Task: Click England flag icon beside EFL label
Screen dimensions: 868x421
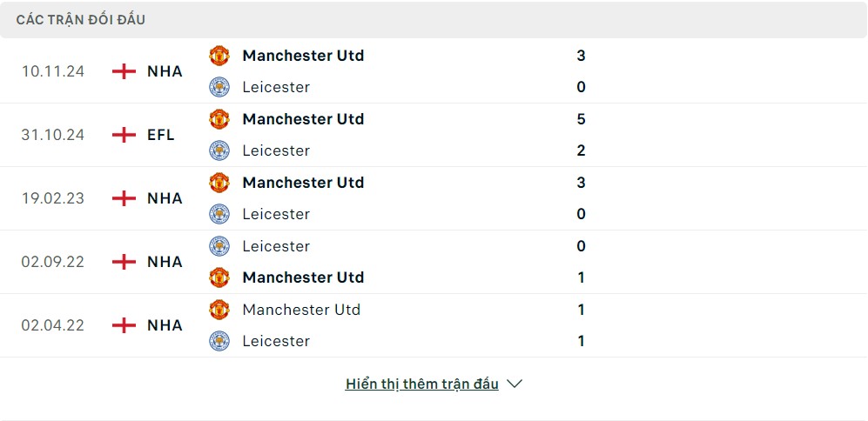Action: pos(124,135)
